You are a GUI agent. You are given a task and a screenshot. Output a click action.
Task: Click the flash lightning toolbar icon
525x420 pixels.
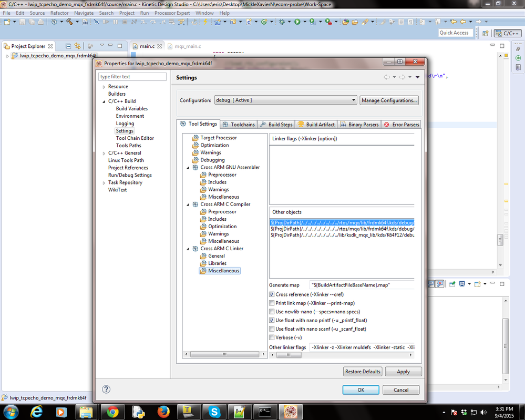pyautogui.click(x=205, y=22)
